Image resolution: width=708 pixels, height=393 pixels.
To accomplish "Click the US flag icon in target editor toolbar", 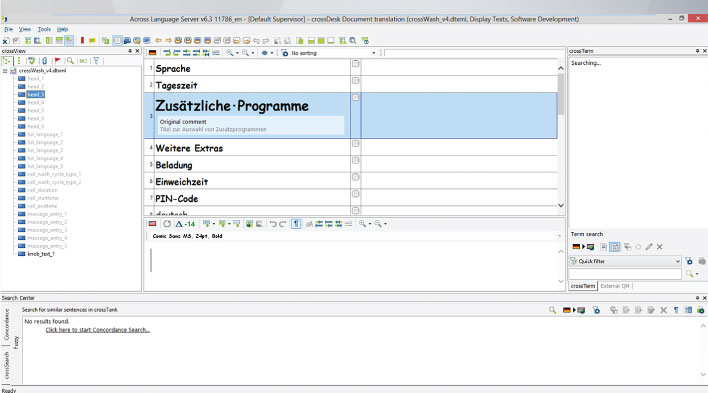I will point(153,224).
